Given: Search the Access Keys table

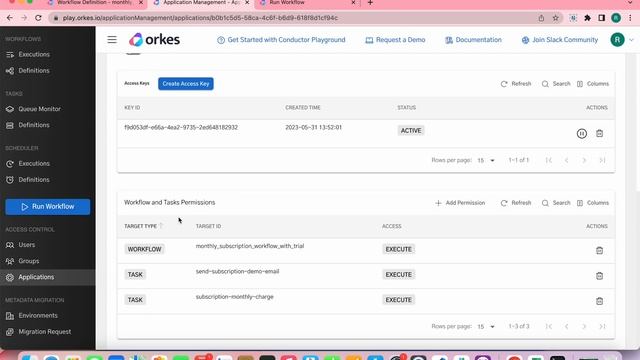Looking at the screenshot, I should [556, 84].
